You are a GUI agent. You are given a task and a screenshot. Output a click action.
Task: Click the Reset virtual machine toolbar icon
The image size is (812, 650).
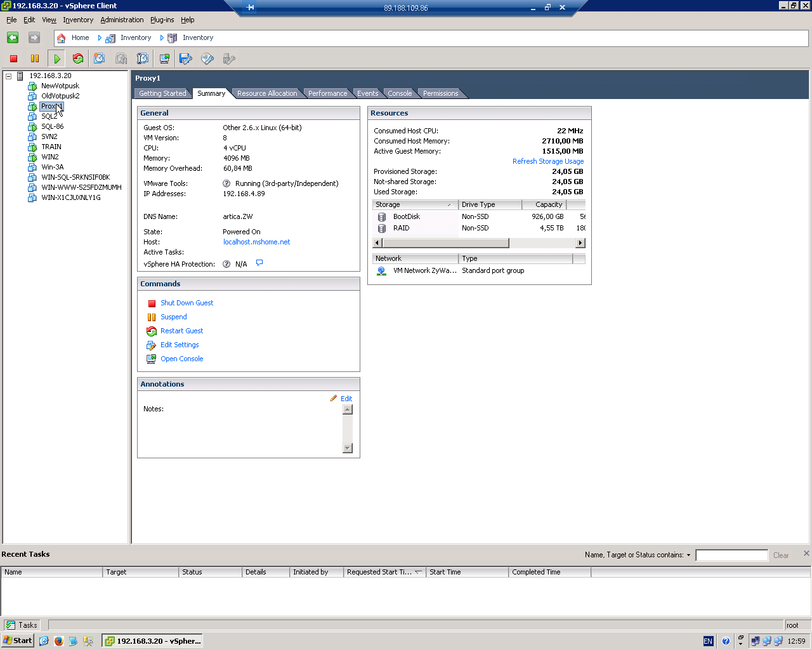78,59
